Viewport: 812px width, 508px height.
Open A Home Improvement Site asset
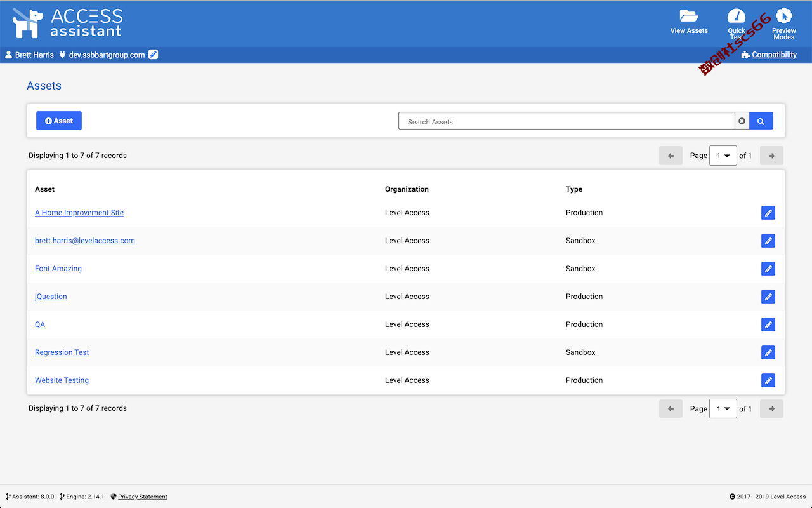pos(79,213)
